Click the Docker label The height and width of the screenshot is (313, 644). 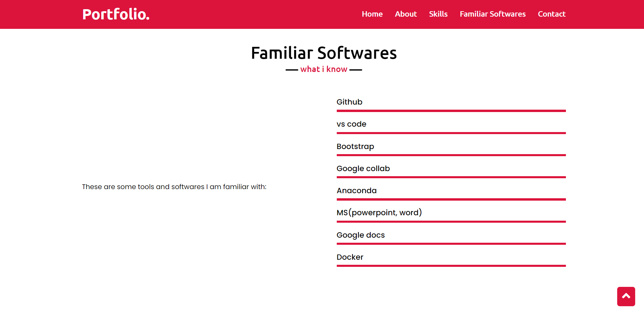350,257
